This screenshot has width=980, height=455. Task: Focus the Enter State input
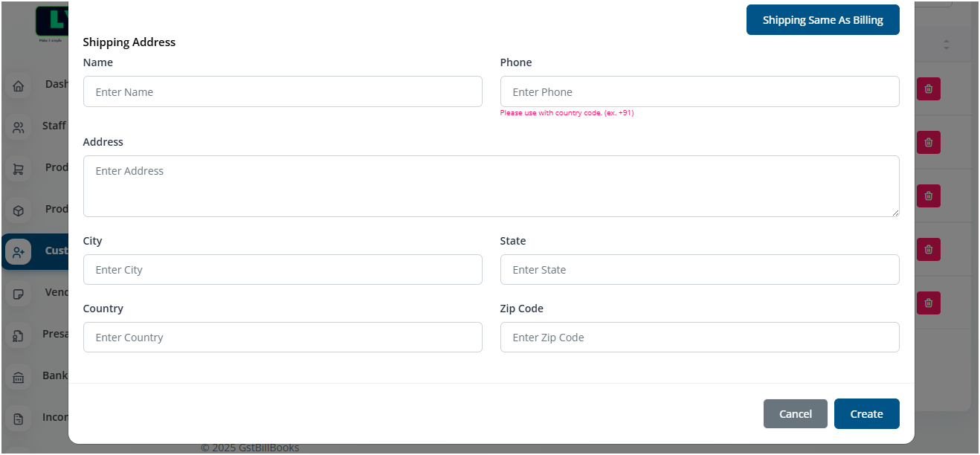tap(699, 270)
